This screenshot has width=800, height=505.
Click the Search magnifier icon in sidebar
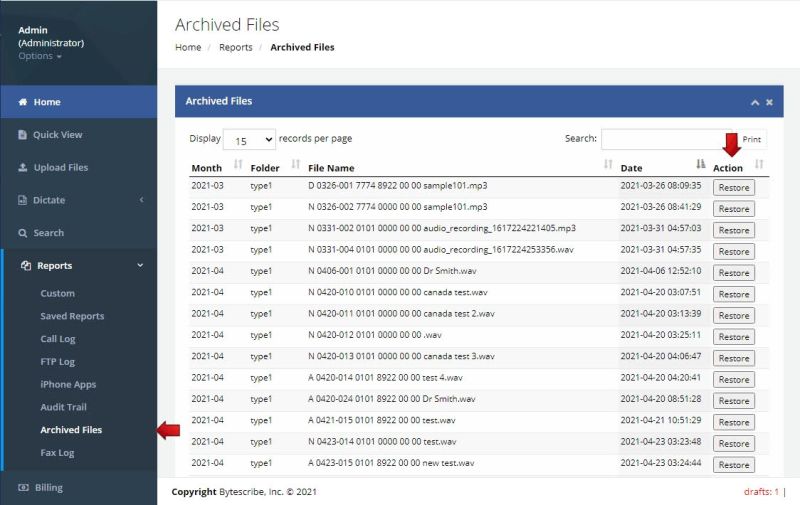tap(23, 233)
